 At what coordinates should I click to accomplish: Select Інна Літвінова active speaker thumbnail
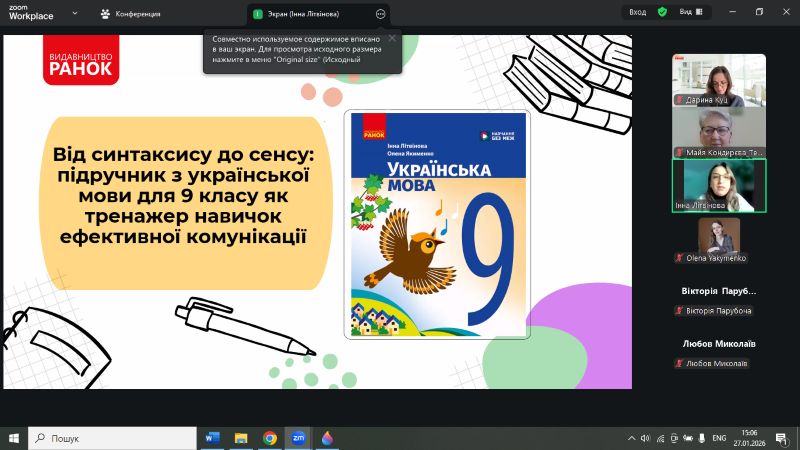(x=719, y=186)
